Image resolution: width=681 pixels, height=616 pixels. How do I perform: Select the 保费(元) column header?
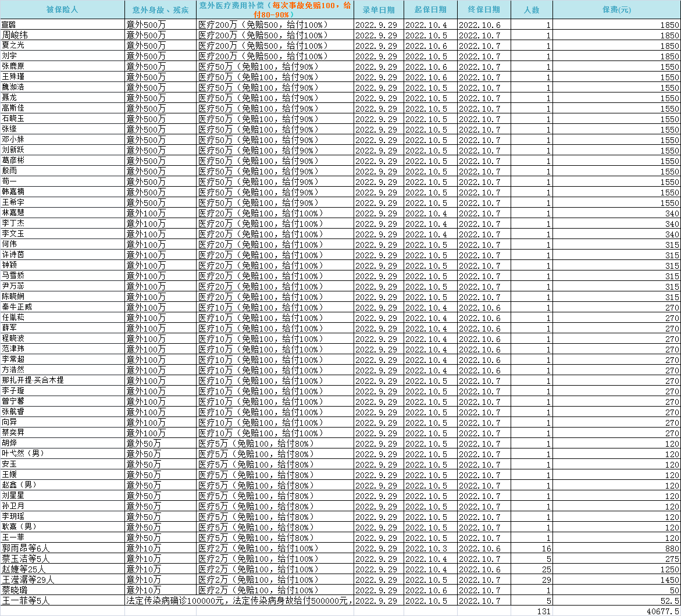[616, 10]
